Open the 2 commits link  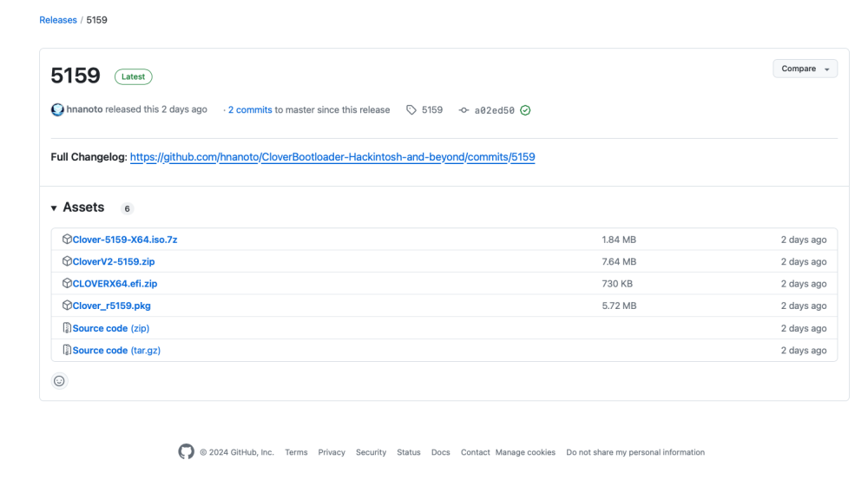click(250, 110)
